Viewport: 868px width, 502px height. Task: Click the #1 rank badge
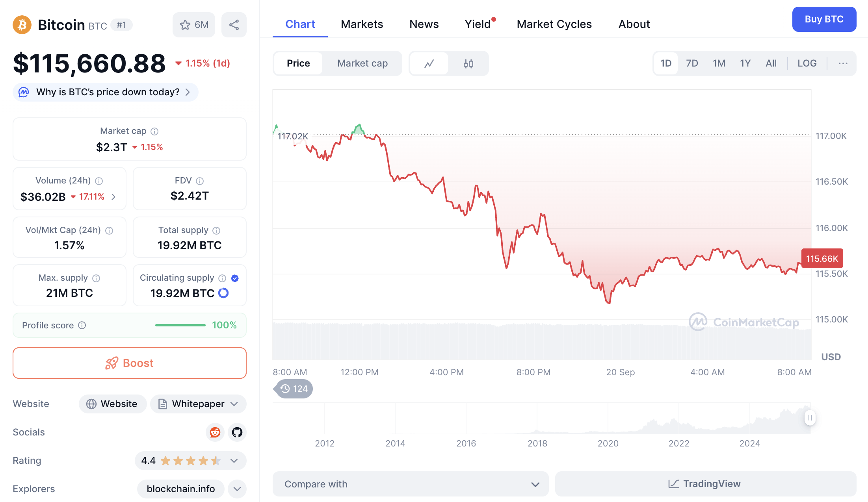(122, 25)
